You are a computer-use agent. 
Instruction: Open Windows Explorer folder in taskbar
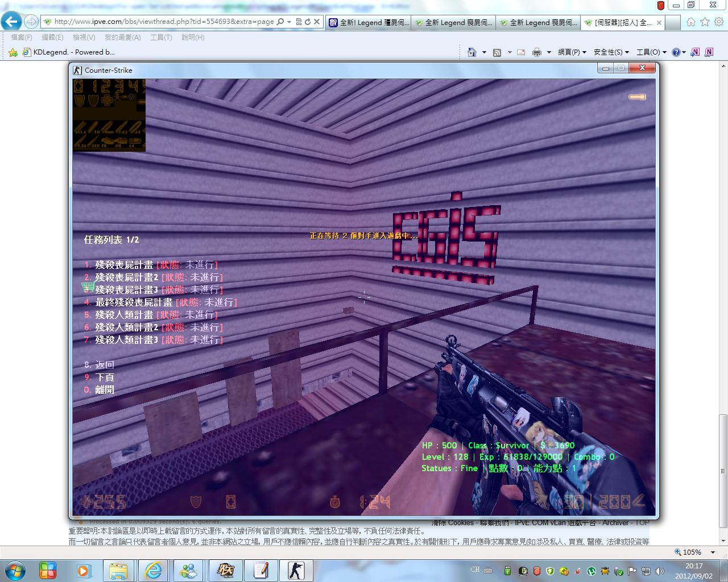point(118,570)
